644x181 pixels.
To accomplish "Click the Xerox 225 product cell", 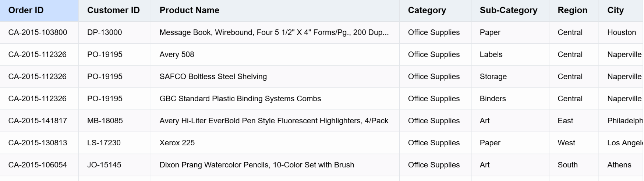I will (177, 143).
